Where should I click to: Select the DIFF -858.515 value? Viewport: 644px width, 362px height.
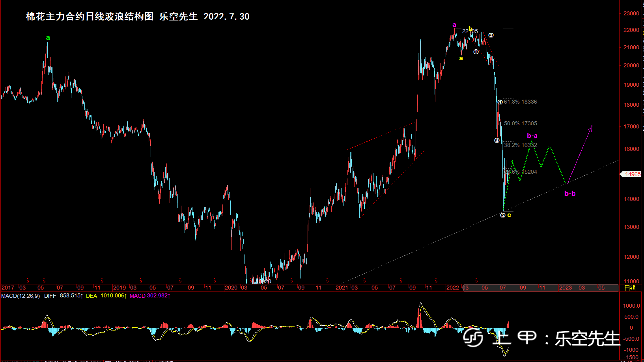click(63, 296)
